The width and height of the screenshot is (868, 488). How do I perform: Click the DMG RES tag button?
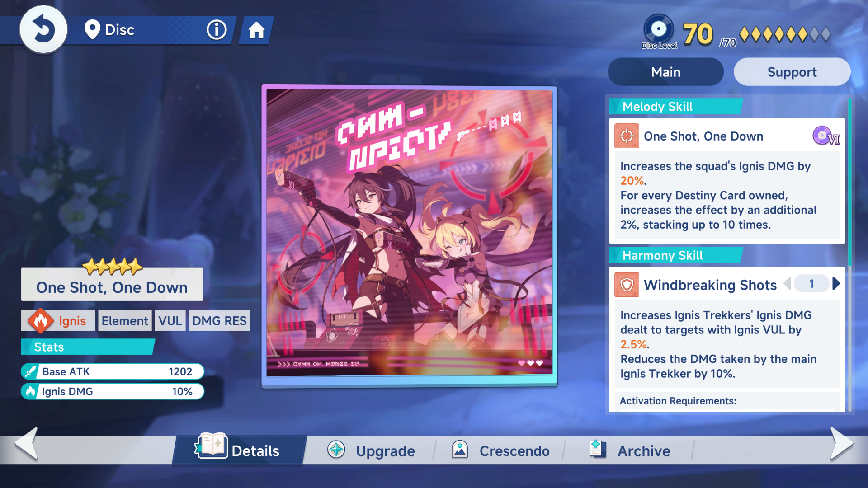(219, 321)
